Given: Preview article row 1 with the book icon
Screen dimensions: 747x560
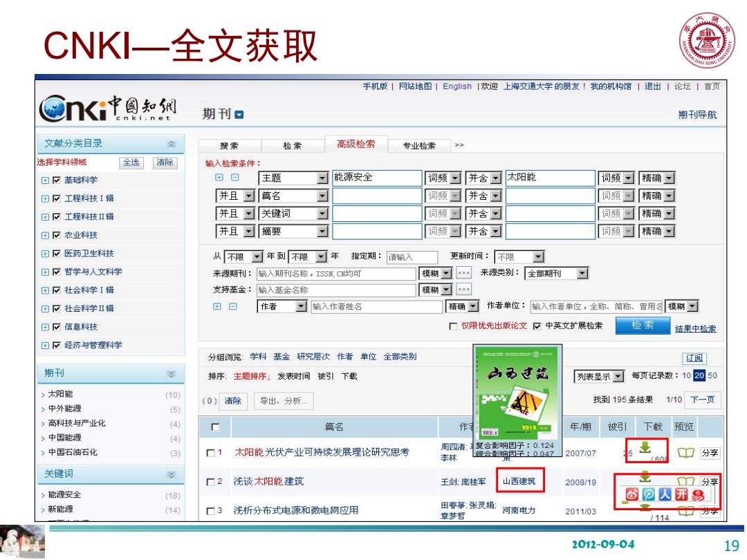Looking at the screenshot, I should pos(685,453).
